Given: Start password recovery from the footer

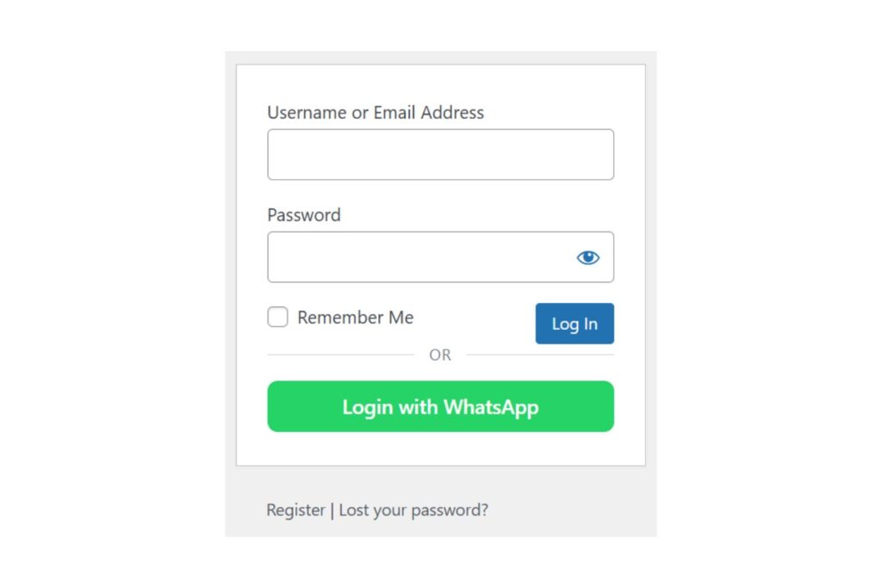Looking at the screenshot, I should coord(413,510).
